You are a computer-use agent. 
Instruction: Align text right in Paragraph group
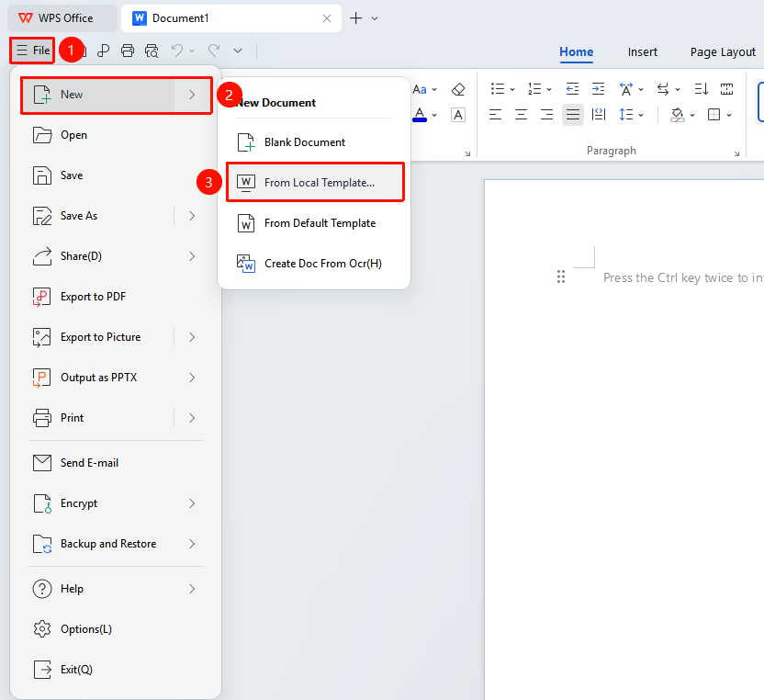tap(546, 115)
